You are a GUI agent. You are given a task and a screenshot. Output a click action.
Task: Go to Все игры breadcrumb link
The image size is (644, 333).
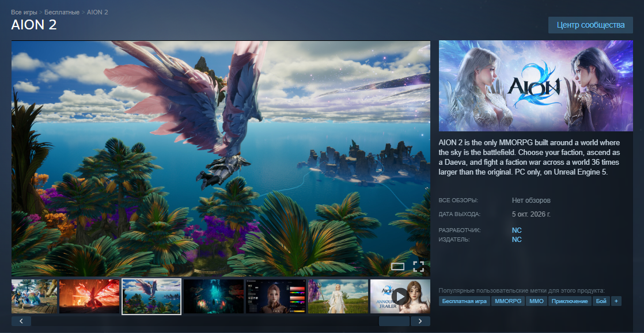click(x=24, y=12)
